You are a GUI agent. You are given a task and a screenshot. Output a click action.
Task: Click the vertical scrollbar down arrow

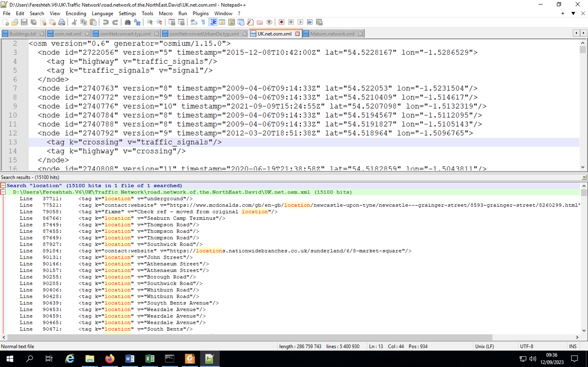click(x=583, y=167)
